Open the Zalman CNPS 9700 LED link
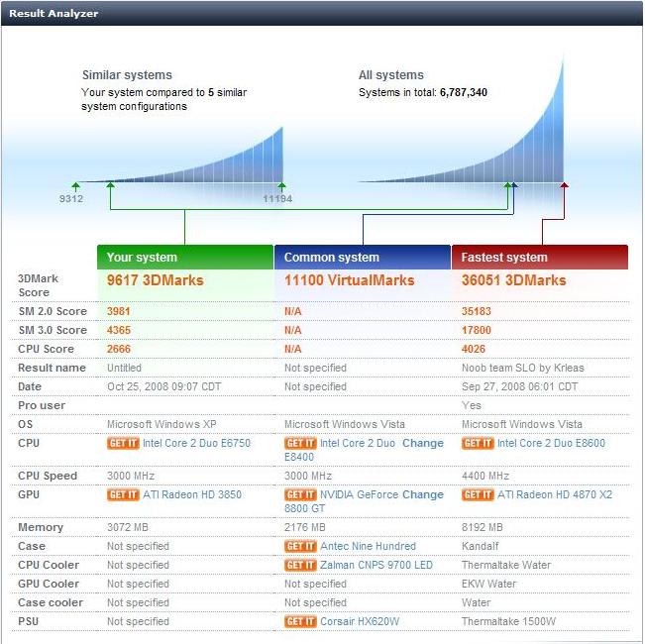645x644 pixels. click(376, 565)
